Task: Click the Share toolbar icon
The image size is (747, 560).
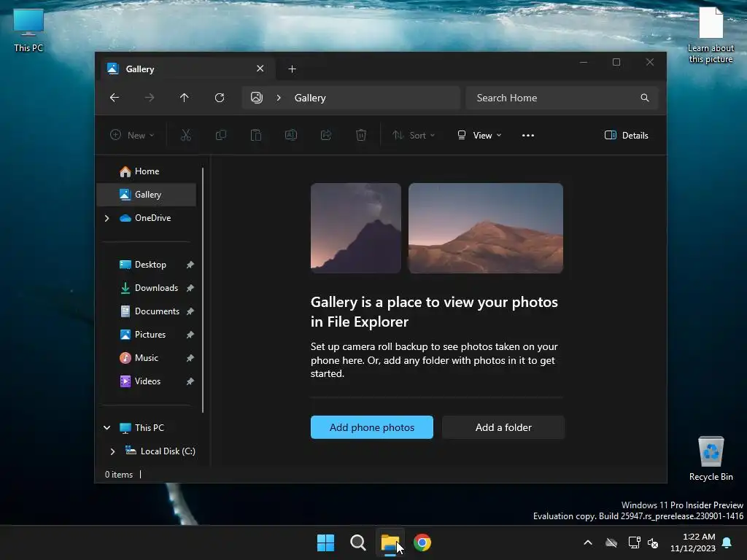Action: click(x=326, y=135)
